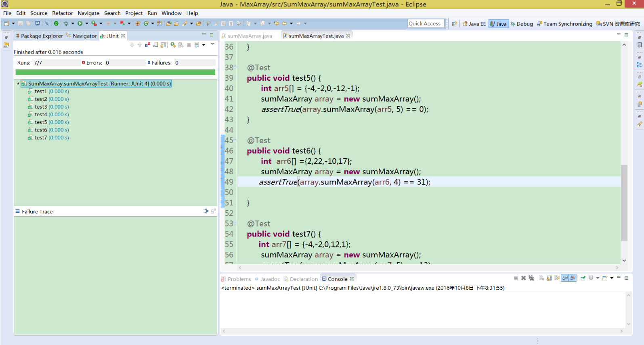Toggle Scroll Lock in the Console view
This screenshot has height=345, width=644.
coord(549,278)
